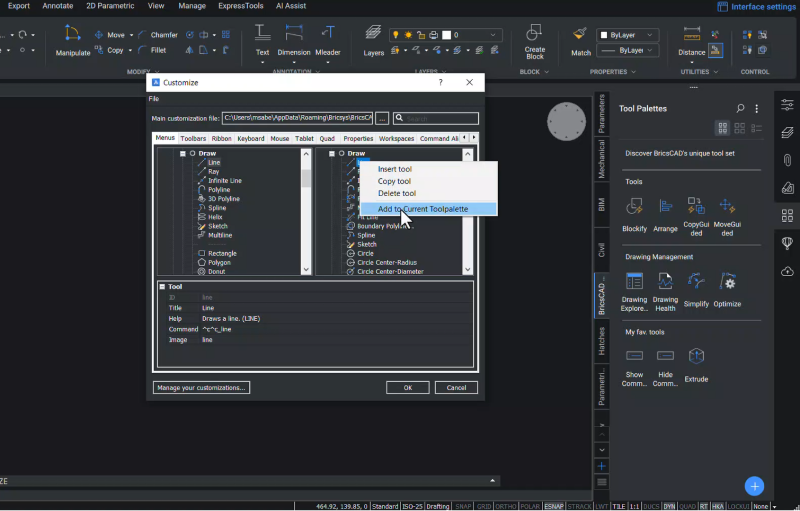Open the File menu in Customize dialog
This screenshot has width=800, height=511.
tap(154, 99)
